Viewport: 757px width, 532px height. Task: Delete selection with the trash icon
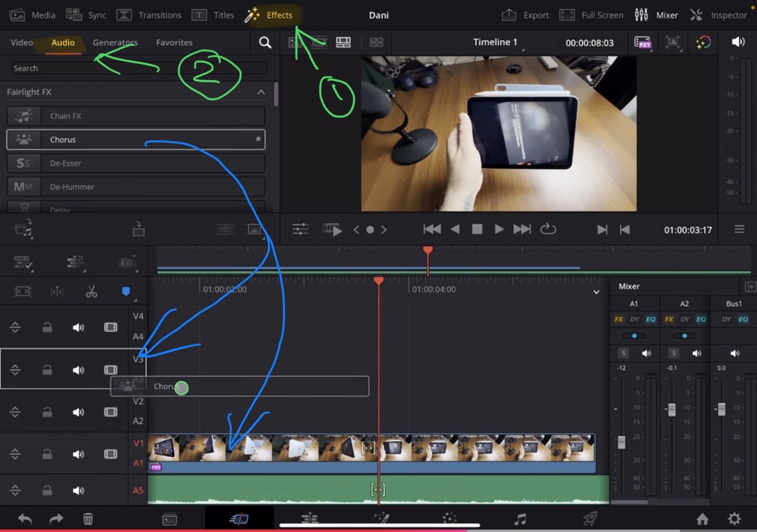click(x=88, y=519)
